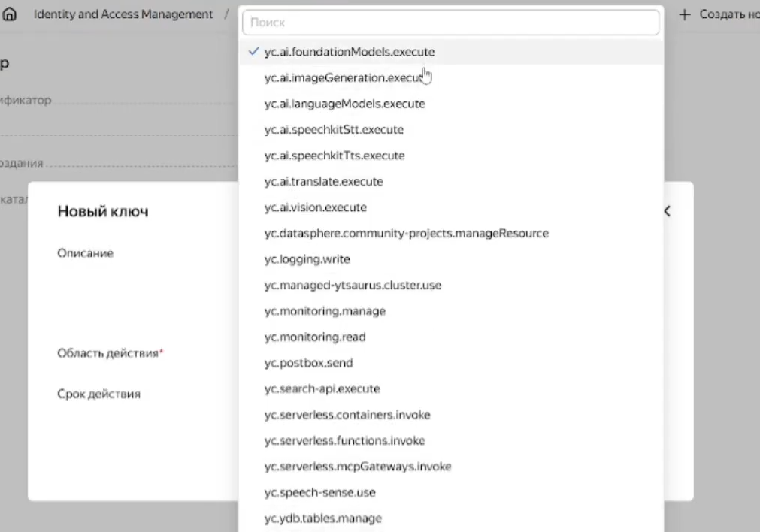Select yc.ai.translate.execute scope
The width and height of the screenshot is (760, 532).
(x=323, y=182)
